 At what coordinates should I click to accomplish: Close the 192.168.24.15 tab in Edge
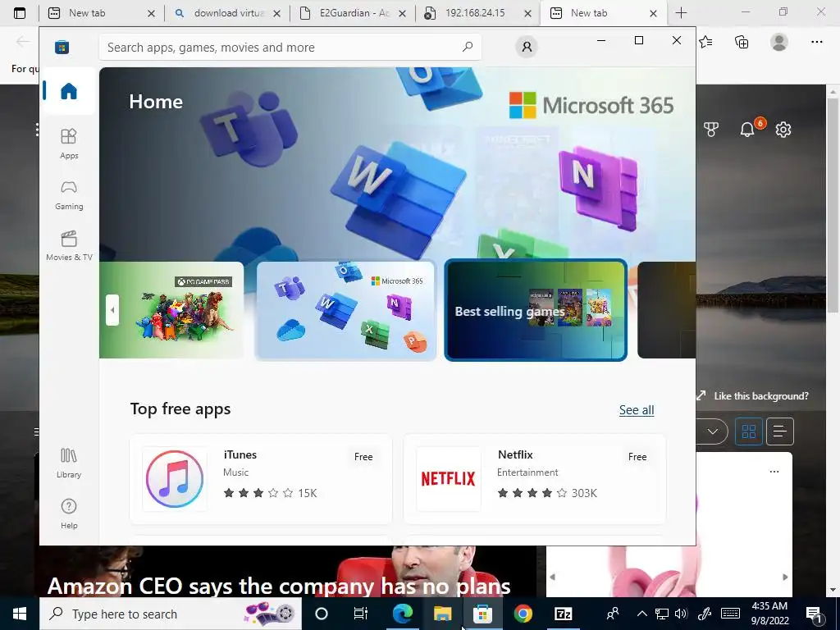coord(527,13)
